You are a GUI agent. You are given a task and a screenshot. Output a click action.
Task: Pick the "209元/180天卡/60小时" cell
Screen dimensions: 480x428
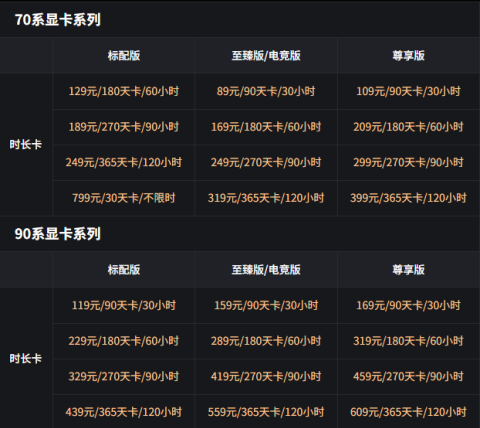tap(408, 127)
